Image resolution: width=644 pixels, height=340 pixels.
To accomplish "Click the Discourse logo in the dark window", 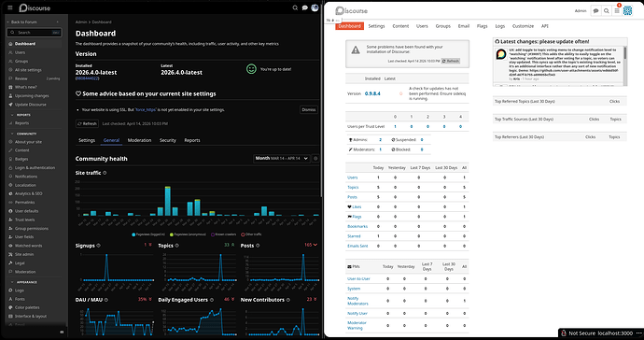I will click(x=35, y=7).
